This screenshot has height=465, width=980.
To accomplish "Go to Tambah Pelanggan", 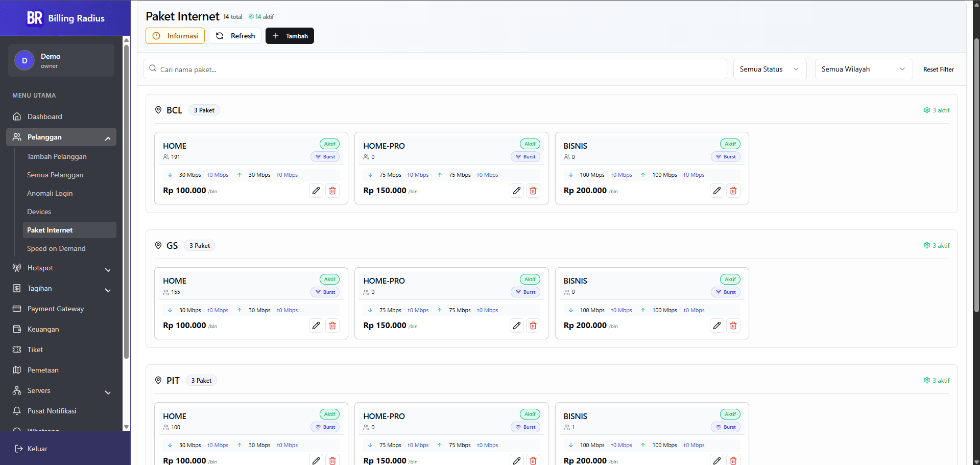I will [69, 156].
